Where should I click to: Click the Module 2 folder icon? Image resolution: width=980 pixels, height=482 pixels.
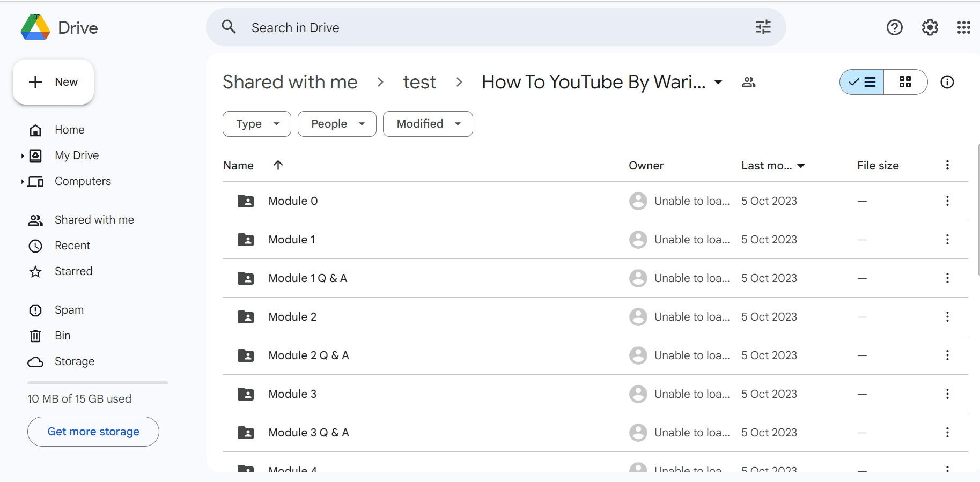[246, 317]
